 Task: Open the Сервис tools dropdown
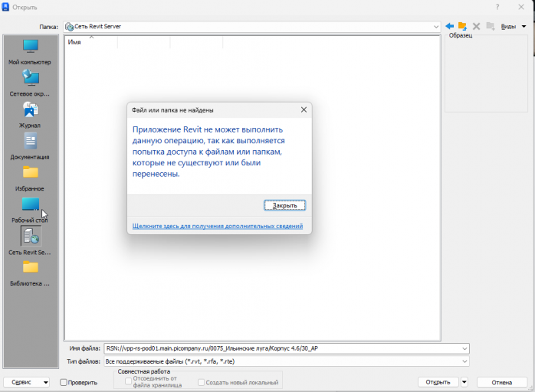coord(26,383)
